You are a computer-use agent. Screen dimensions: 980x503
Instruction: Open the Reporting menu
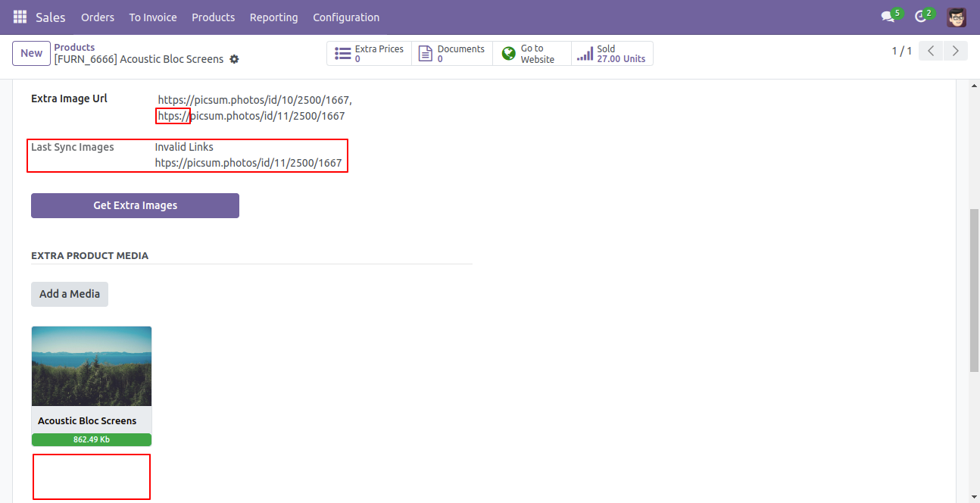click(x=274, y=17)
